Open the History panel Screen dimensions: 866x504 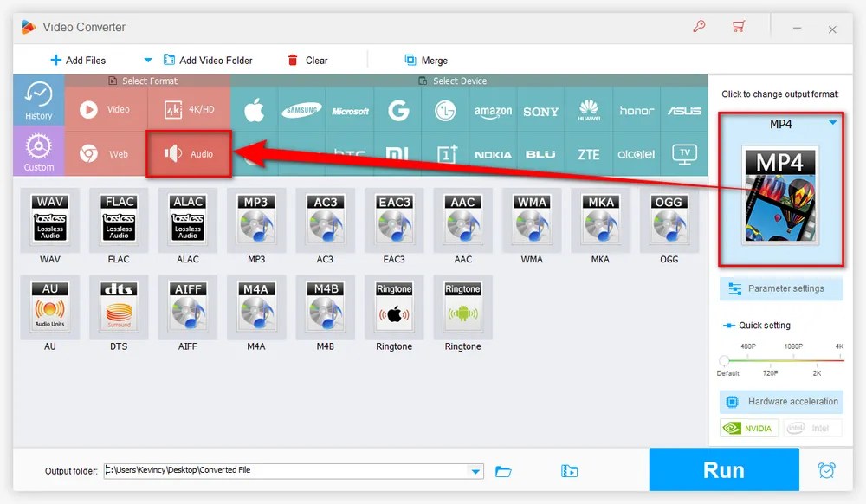coord(39,100)
